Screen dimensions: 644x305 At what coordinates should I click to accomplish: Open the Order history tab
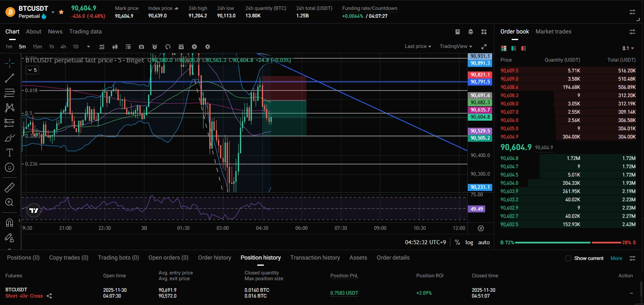pyautogui.click(x=214, y=257)
